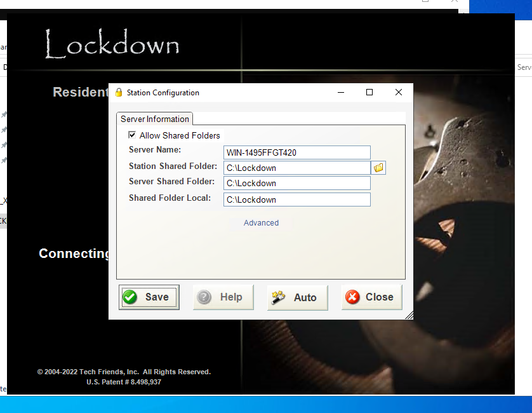This screenshot has width=532, height=413.
Task: Click the Station Shared Folder label
Action: pos(173,166)
